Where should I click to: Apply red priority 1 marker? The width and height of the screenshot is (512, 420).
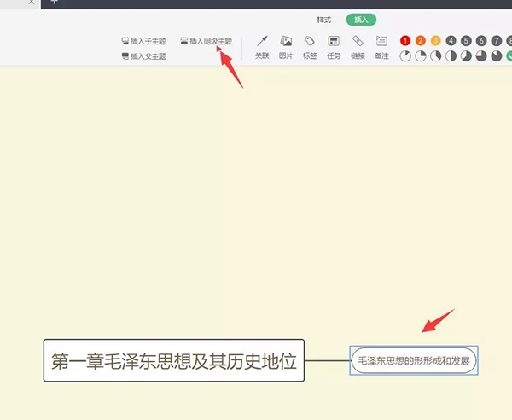coord(405,40)
